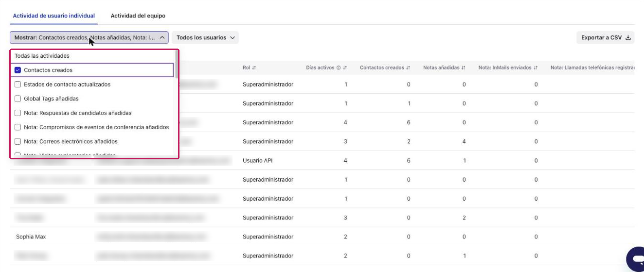The image size is (644, 272).
Task: Sort by Nota: InMails enviados arrows
Action: [x=536, y=68]
